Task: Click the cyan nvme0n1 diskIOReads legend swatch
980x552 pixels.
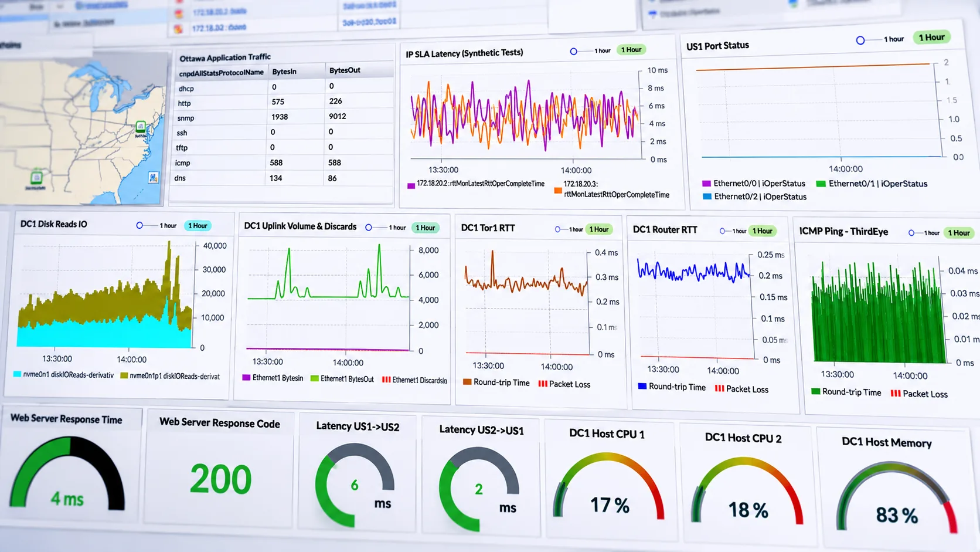Action: click(17, 374)
